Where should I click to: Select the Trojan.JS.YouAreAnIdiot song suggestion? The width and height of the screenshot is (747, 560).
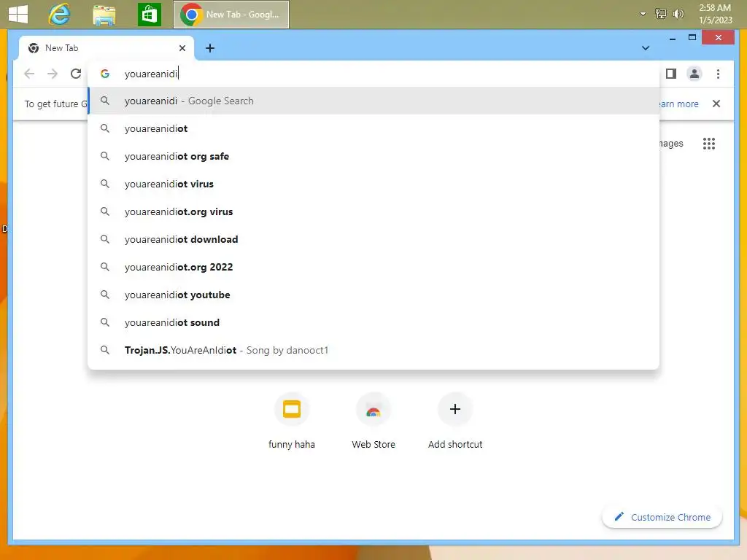[x=373, y=350]
